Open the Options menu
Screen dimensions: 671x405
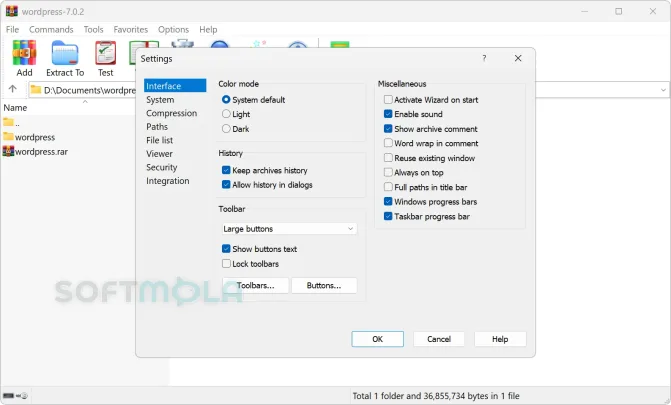coord(173,30)
